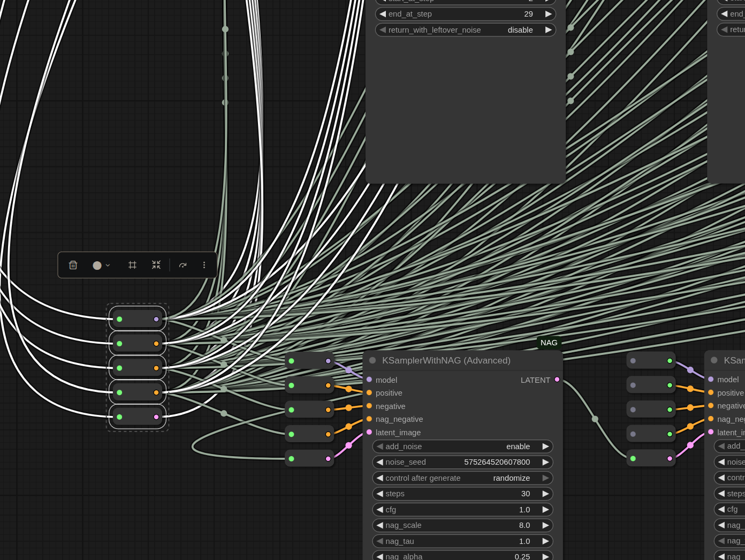The height and width of the screenshot is (560, 745).
Task: Decrease nag_scale with its left arrow
Action: (x=380, y=525)
